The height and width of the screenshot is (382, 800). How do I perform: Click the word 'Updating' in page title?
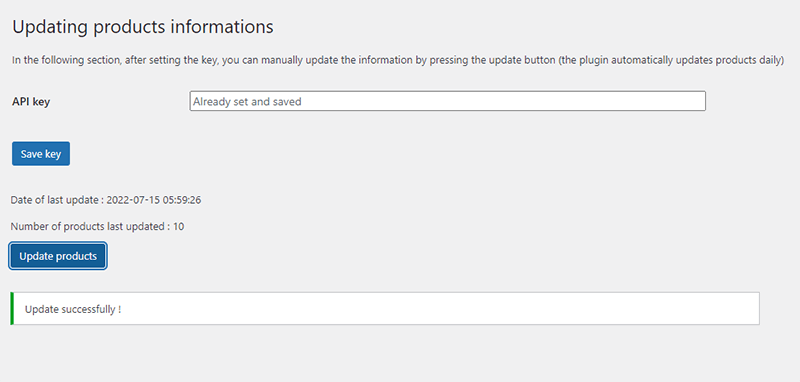point(50,28)
